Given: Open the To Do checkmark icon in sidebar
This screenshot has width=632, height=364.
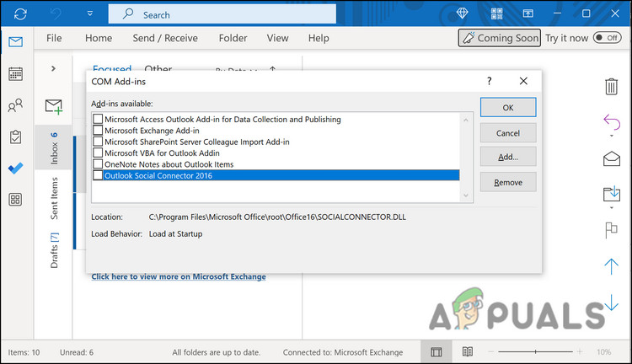Looking at the screenshot, I should click(16, 168).
